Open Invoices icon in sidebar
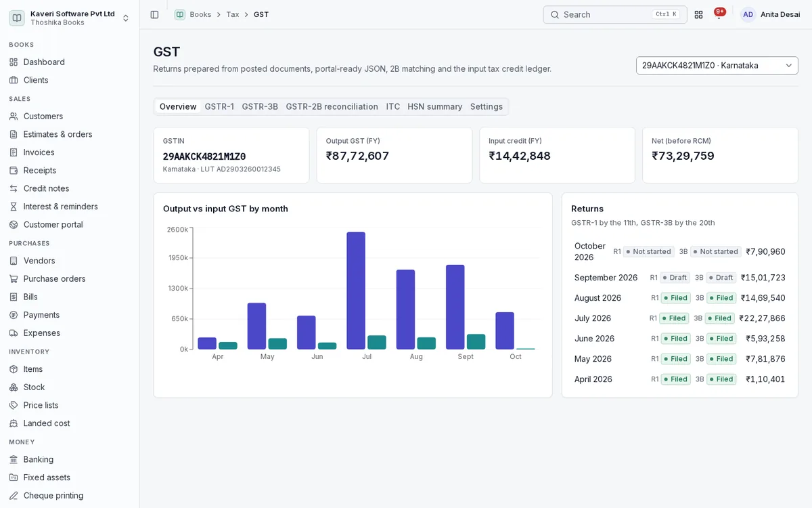The width and height of the screenshot is (812, 508). [14, 152]
